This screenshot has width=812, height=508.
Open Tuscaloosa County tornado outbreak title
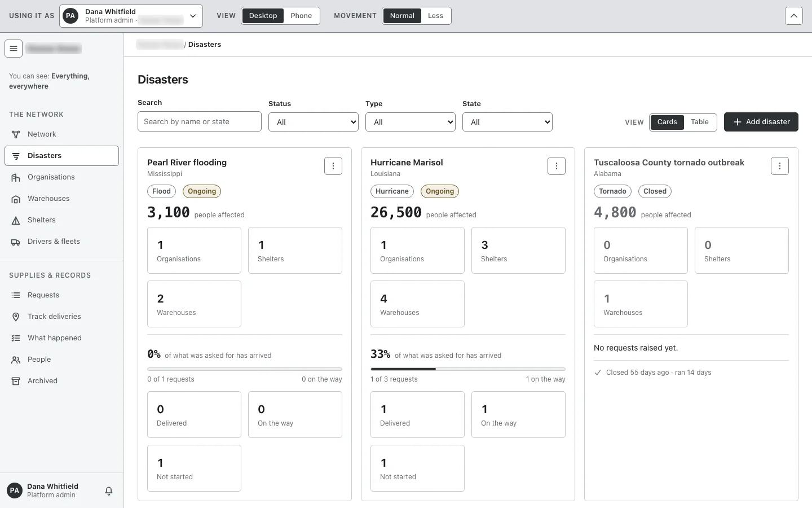669,163
